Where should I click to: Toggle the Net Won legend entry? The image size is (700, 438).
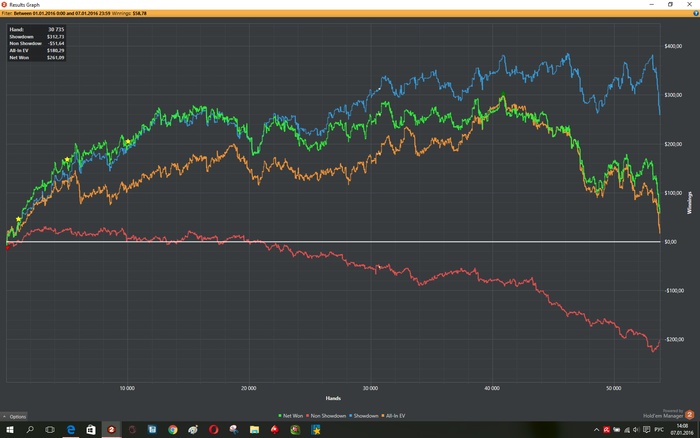click(290, 416)
